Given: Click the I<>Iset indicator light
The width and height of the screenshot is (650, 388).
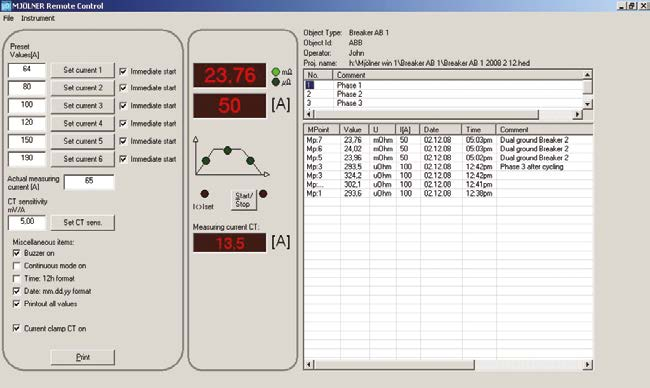Looking at the screenshot, I should [204, 194].
